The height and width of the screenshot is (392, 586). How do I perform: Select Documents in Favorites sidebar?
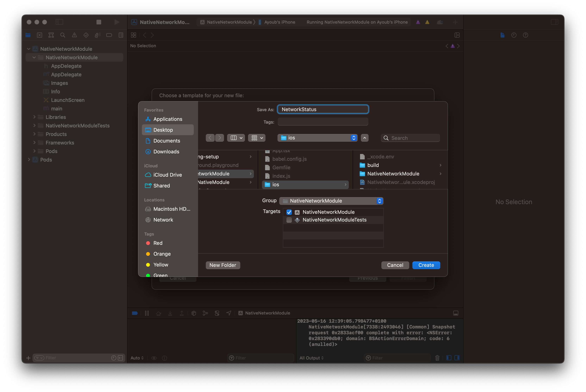coord(168,141)
